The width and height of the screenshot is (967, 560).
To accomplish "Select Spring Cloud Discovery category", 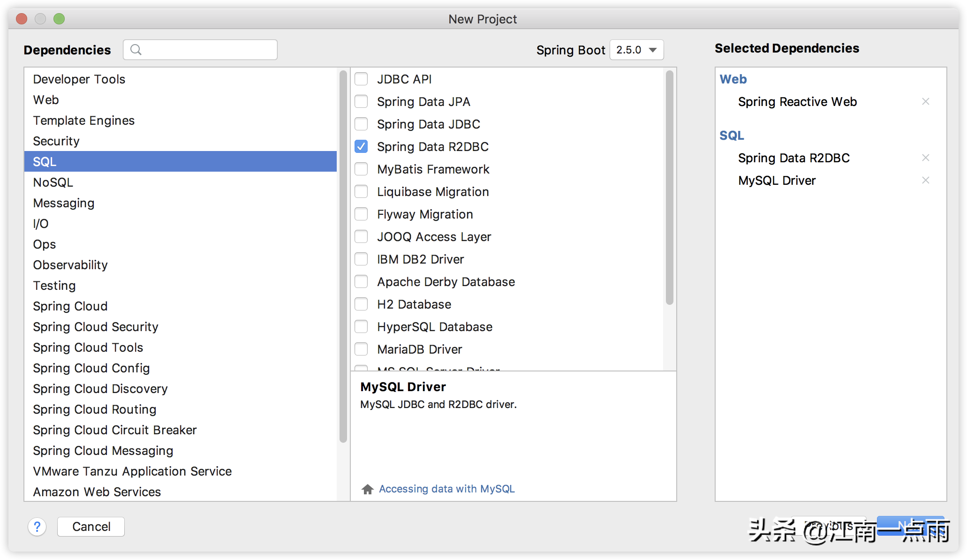I will click(181, 388).
